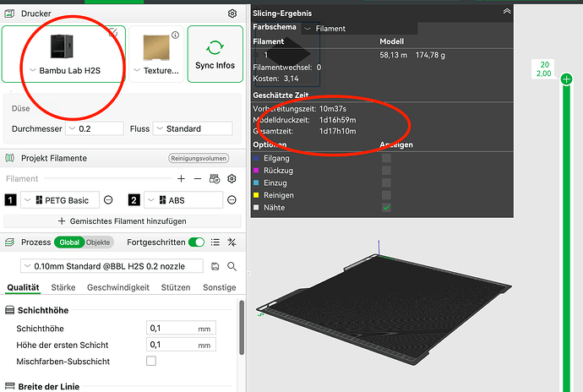Toggle the Fortgeschritten switch

pyautogui.click(x=196, y=242)
